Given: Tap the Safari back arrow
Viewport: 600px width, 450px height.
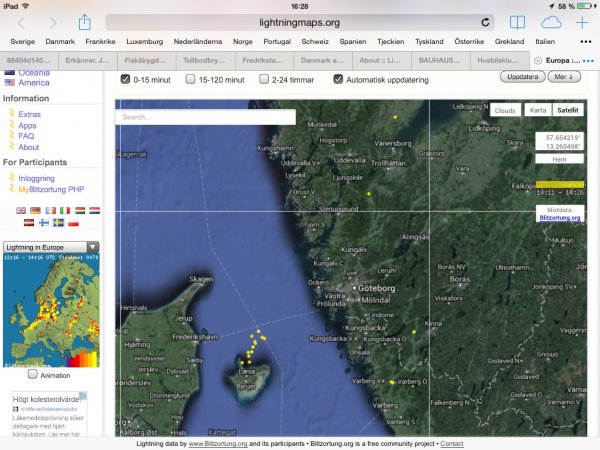Looking at the screenshot, I should [x=22, y=22].
